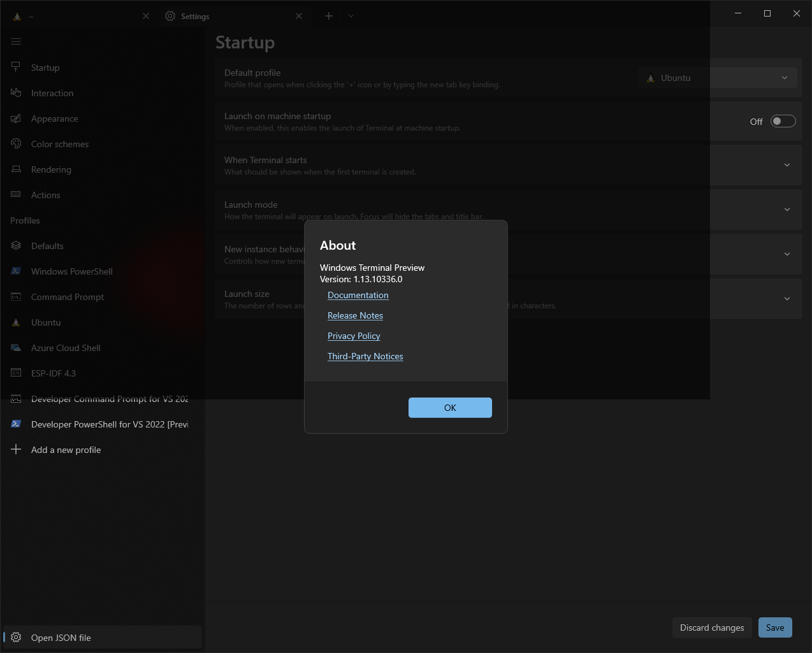Click the gear icon beside Open JSON file

16,637
